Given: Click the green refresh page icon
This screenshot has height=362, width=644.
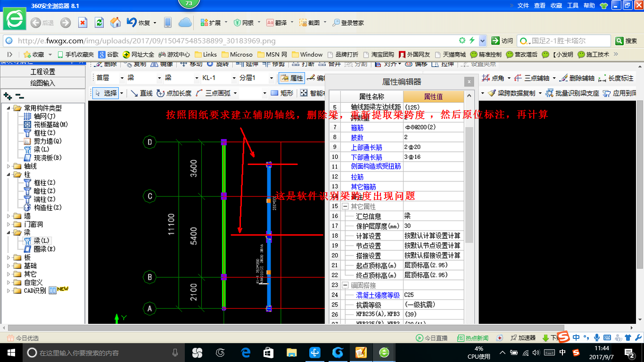Looking at the screenshot, I should point(99,23).
